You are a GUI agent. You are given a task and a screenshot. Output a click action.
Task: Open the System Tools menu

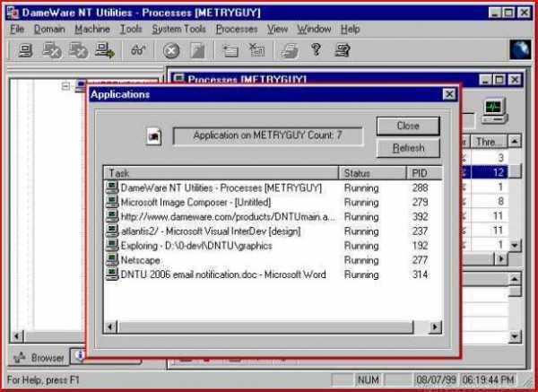point(178,30)
